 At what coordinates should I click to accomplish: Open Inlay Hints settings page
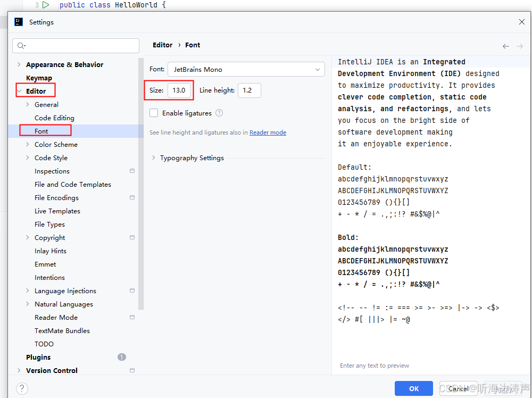pyautogui.click(x=50, y=251)
